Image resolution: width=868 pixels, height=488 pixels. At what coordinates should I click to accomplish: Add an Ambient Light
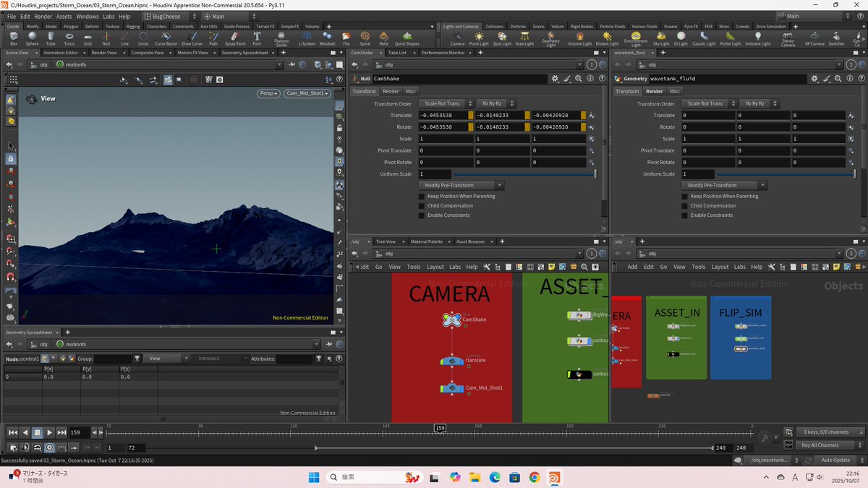[x=758, y=38]
